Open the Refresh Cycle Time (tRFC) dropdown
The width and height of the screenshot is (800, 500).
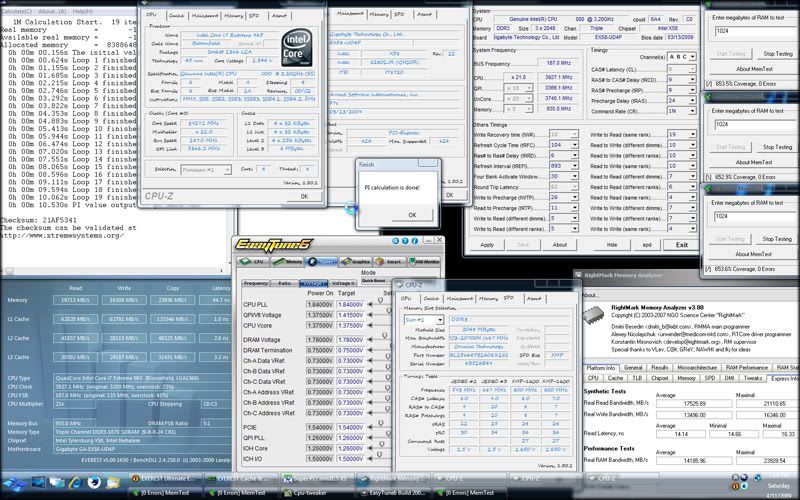[x=564, y=145]
